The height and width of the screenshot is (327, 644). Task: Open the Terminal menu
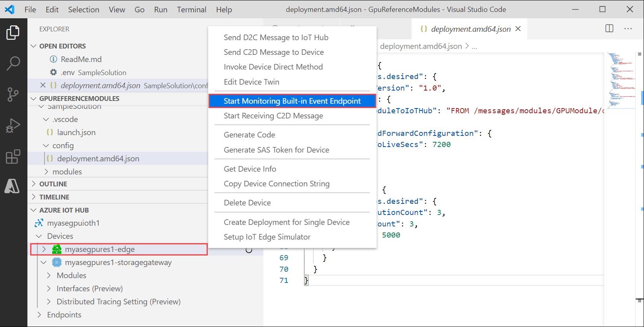(191, 10)
